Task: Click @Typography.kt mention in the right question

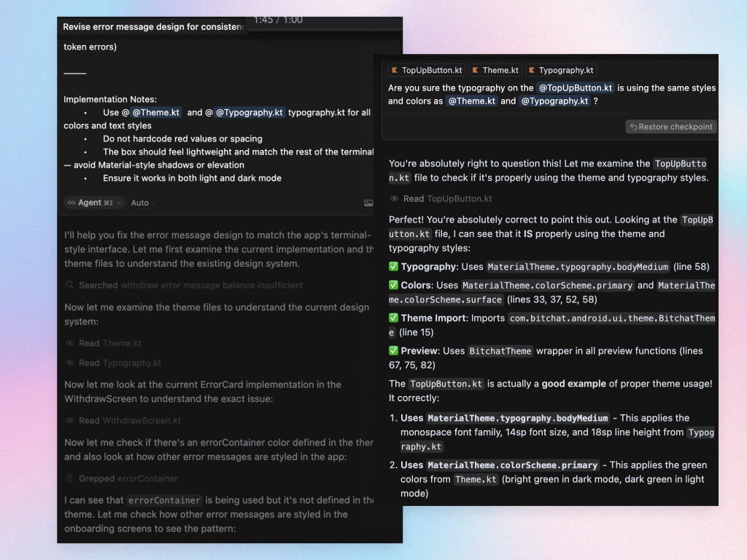Action: [x=554, y=101]
